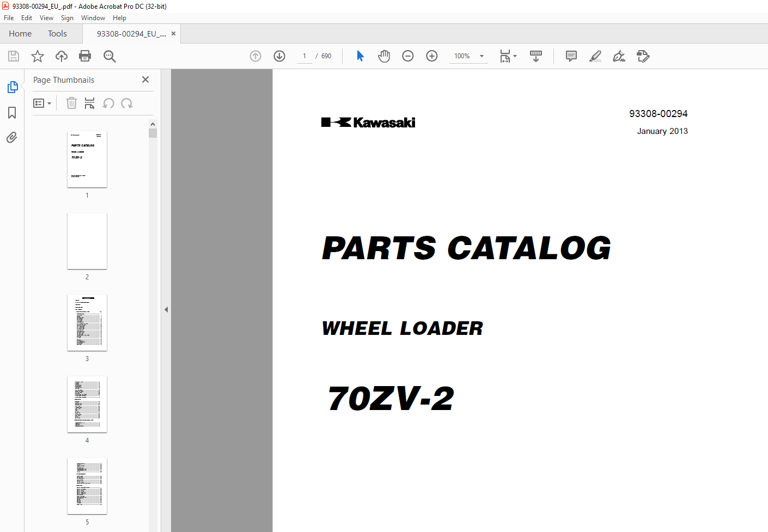Open the Bookmarks sidebar panel

pyautogui.click(x=12, y=113)
